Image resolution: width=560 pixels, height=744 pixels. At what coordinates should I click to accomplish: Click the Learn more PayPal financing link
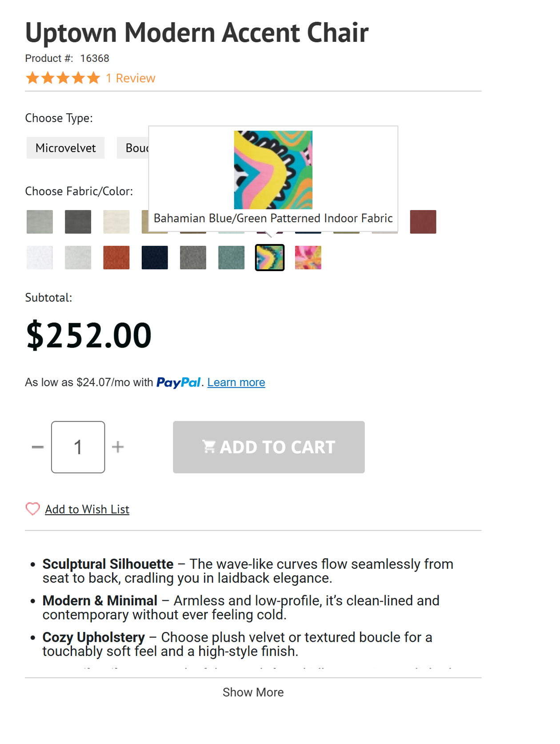[236, 382]
